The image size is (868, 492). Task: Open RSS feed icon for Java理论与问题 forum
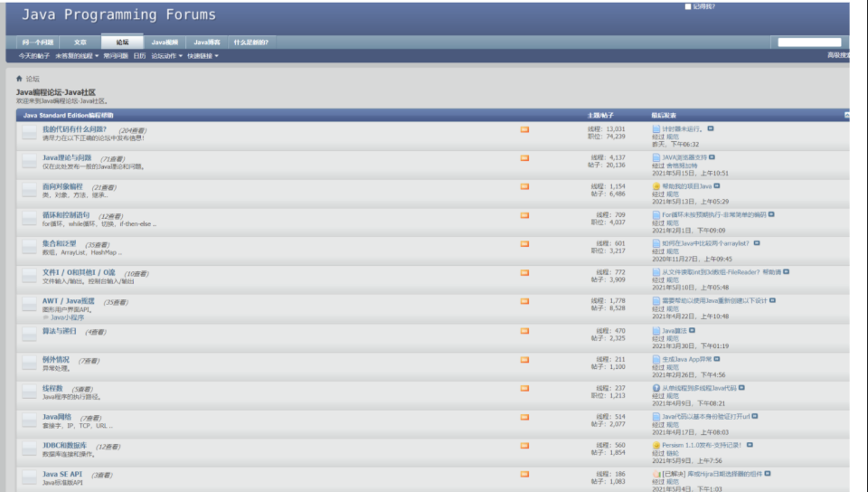[524, 158]
